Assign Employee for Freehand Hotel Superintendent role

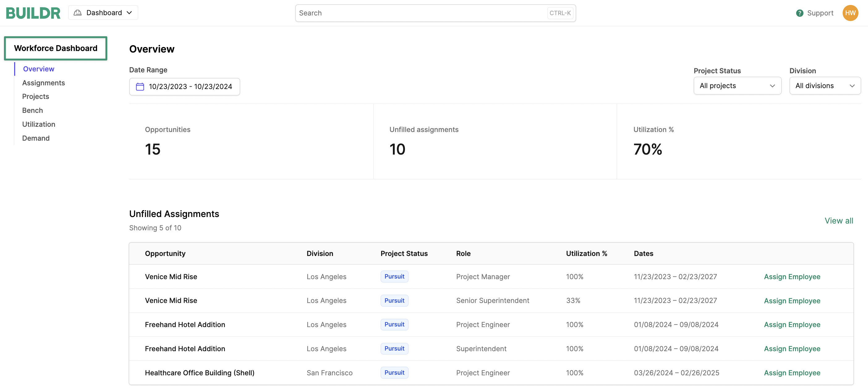(792, 348)
